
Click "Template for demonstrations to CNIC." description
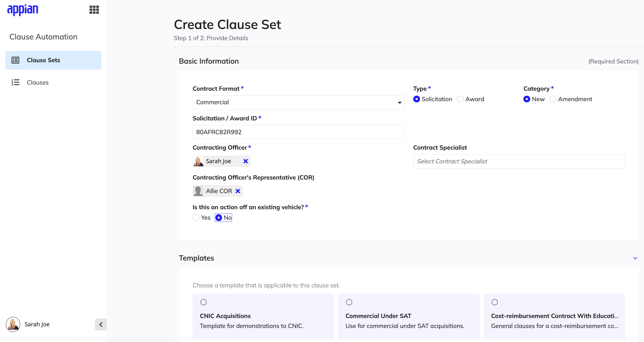251,326
